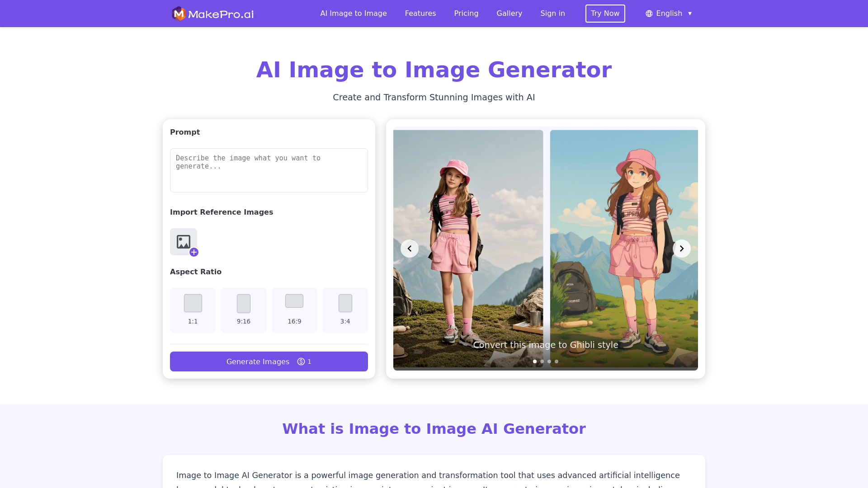Click the plus badge to add reference image
Image resolution: width=868 pixels, height=488 pixels.
tap(194, 252)
